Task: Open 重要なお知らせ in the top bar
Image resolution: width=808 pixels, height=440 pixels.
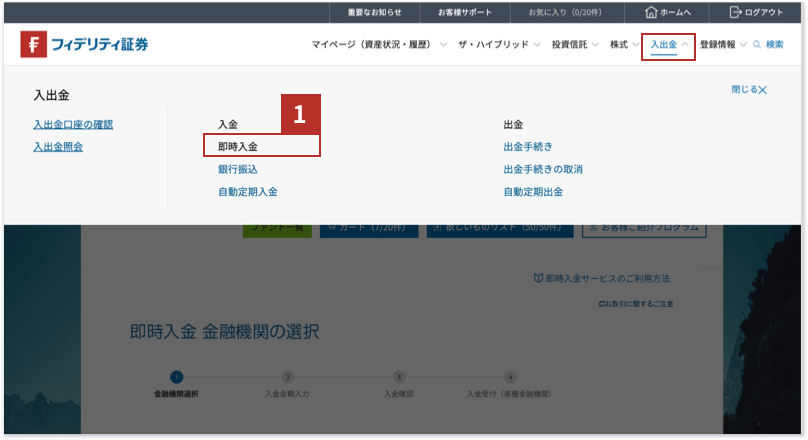Action: pos(374,12)
